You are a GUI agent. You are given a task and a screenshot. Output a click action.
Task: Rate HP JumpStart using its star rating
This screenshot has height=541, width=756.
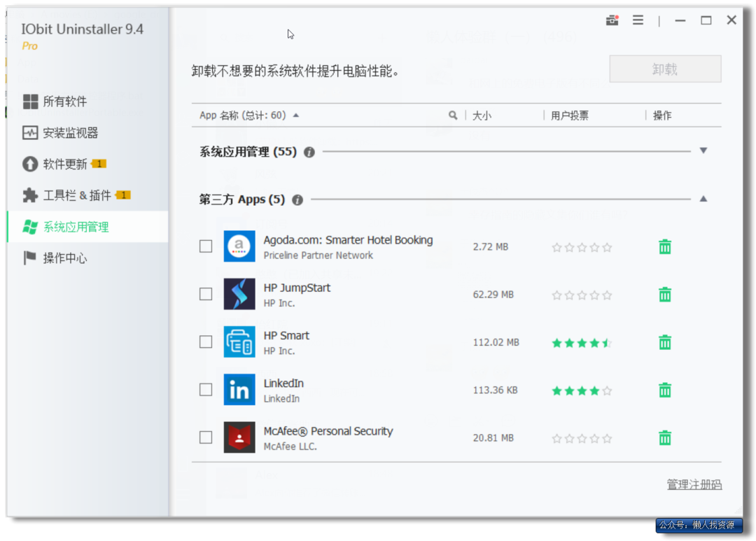[582, 295]
